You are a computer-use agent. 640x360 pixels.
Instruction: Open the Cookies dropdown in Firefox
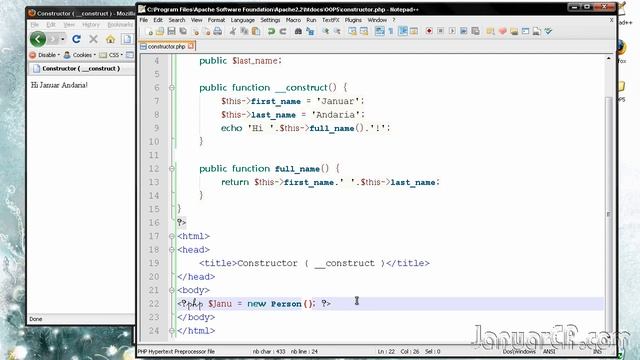(x=80, y=55)
